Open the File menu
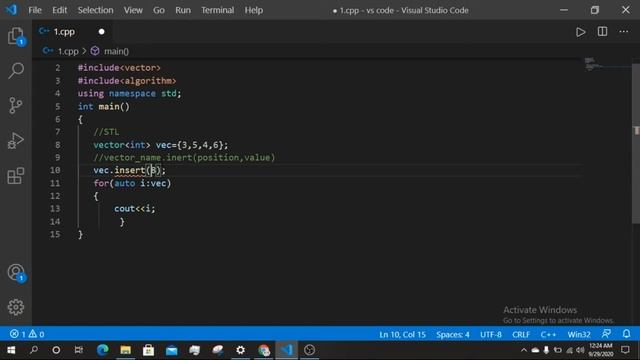640x360 pixels. (x=35, y=10)
